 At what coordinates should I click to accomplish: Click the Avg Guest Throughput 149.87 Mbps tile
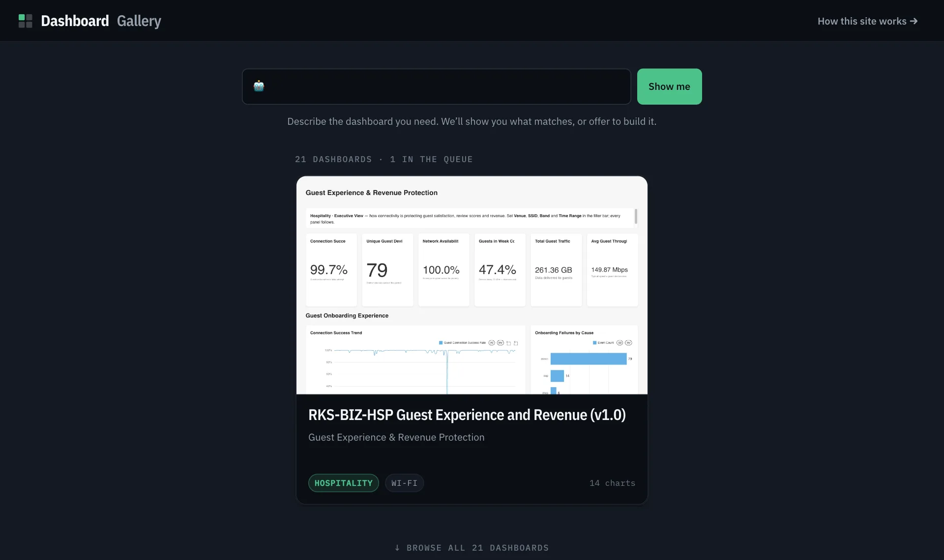[612, 270]
